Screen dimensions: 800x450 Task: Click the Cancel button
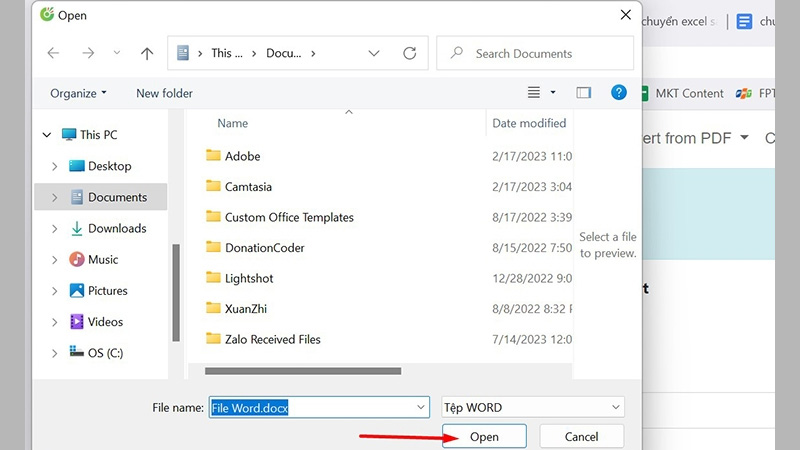pyautogui.click(x=581, y=437)
